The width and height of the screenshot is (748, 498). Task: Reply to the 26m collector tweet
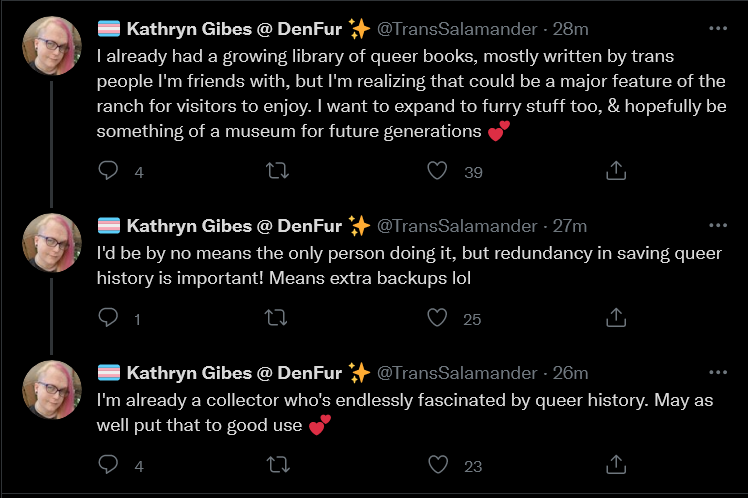pyautogui.click(x=108, y=464)
